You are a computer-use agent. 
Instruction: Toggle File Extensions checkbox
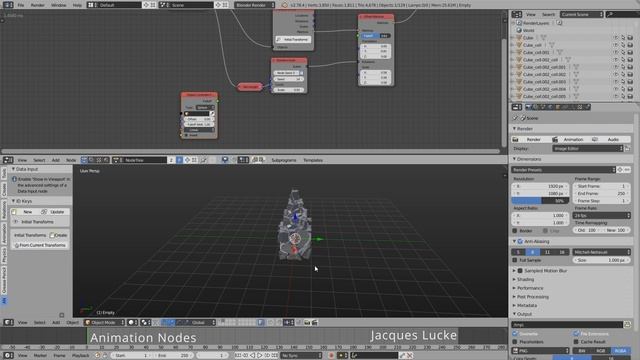tap(576, 334)
